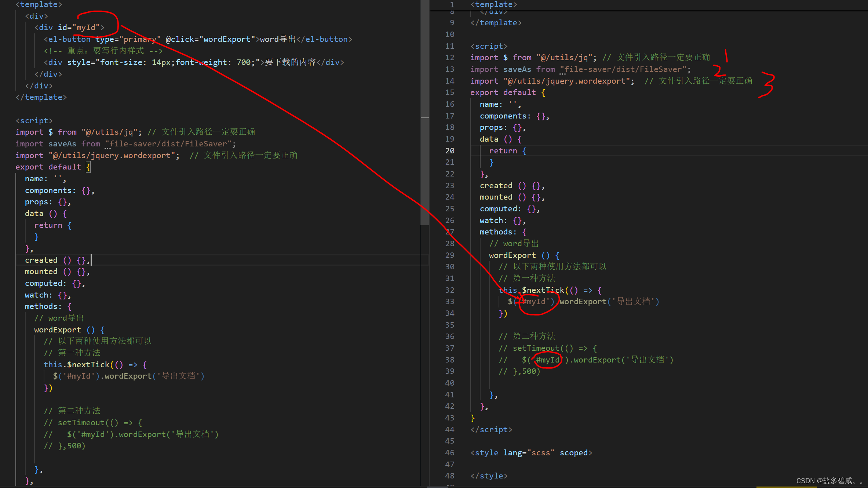868x488 pixels.
Task: Click '</style>' on line 48
Action: coord(489,476)
